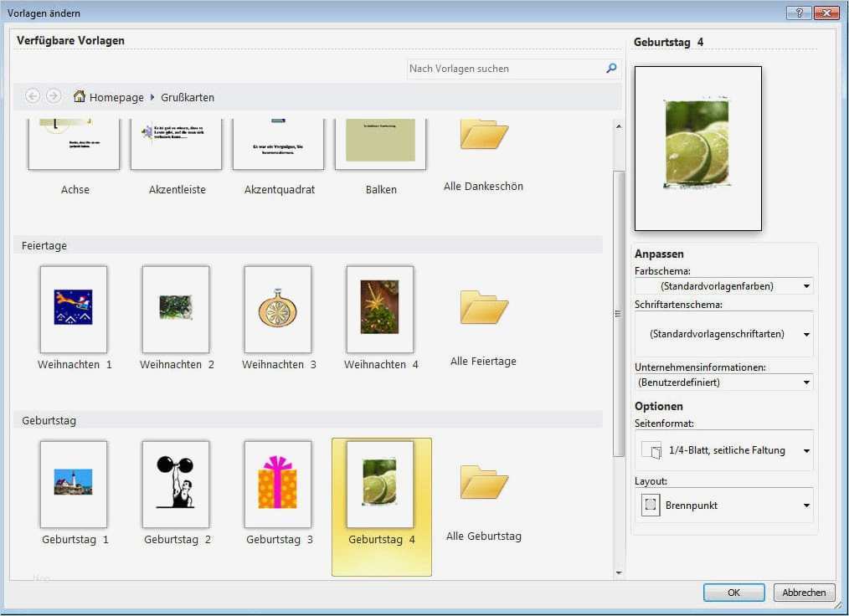Image resolution: width=849 pixels, height=616 pixels.
Task: Click the search magnifier icon
Action: [x=611, y=68]
